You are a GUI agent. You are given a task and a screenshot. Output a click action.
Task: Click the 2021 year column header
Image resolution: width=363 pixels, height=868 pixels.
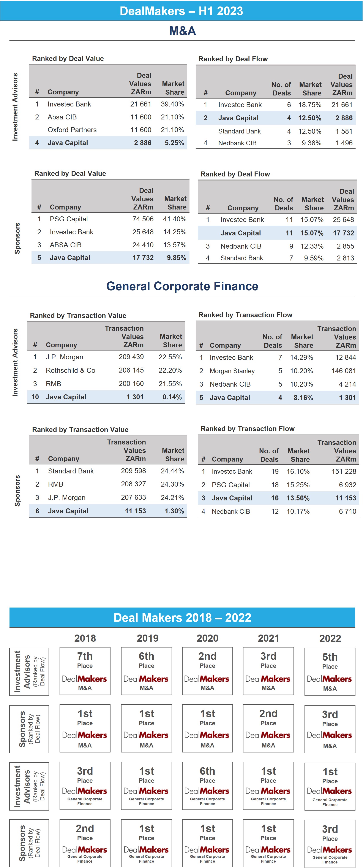pos(268,638)
